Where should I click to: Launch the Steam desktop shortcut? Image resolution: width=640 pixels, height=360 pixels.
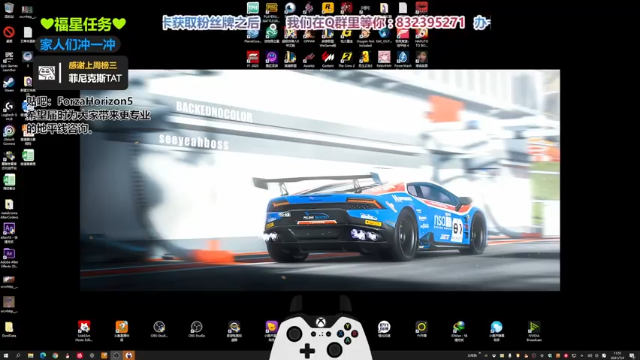(x=9, y=85)
